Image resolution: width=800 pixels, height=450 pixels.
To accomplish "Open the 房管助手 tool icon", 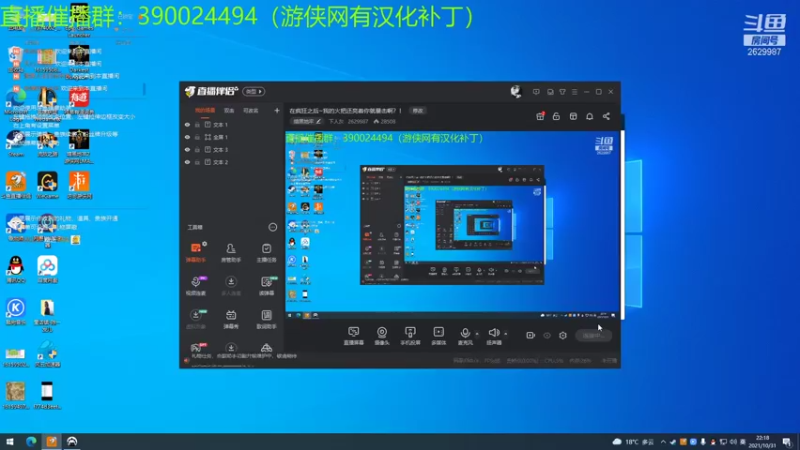I will coord(231,253).
